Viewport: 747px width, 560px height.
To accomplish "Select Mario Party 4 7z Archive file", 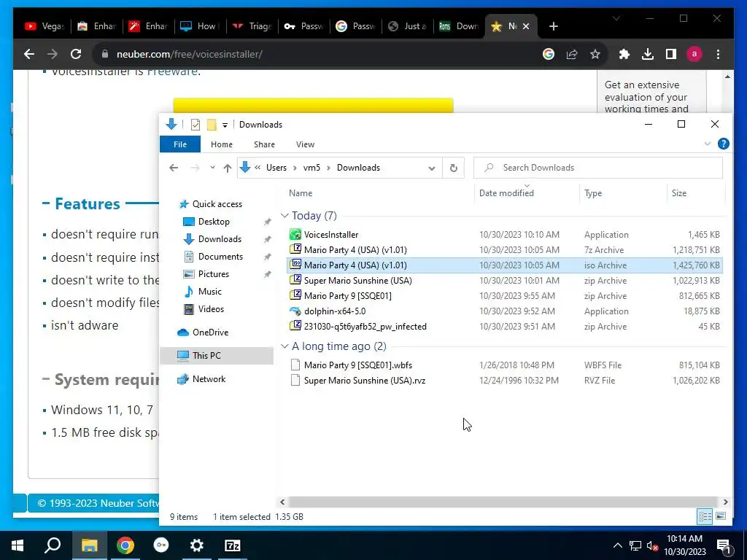I will 505,250.
